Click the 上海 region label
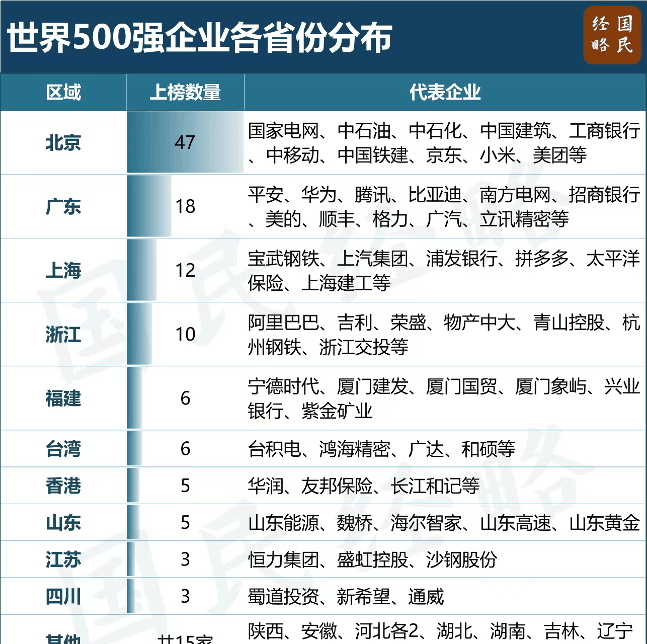The image size is (647, 644). pyautogui.click(x=63, y=271)
